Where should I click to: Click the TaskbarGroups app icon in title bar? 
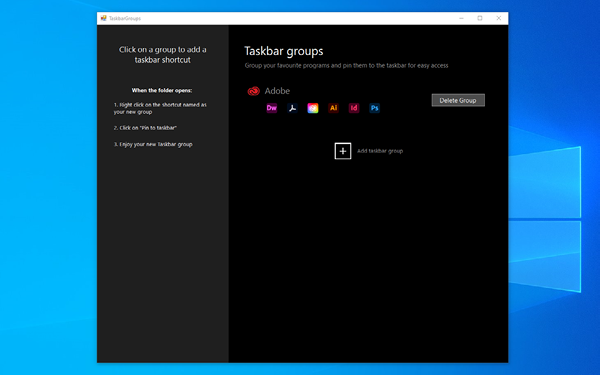pos(103,18)
